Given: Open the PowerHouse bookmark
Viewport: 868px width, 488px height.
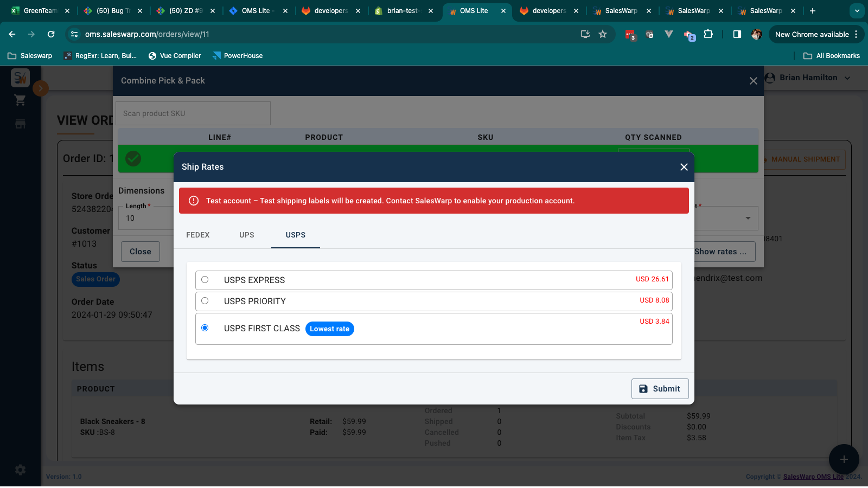Looking at the screenshot, I should click(x=238, y=56).
